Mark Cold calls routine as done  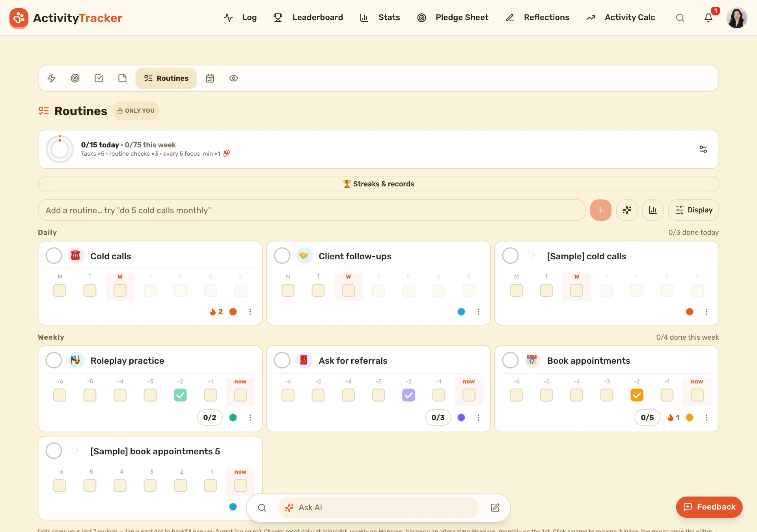(54, 256)
